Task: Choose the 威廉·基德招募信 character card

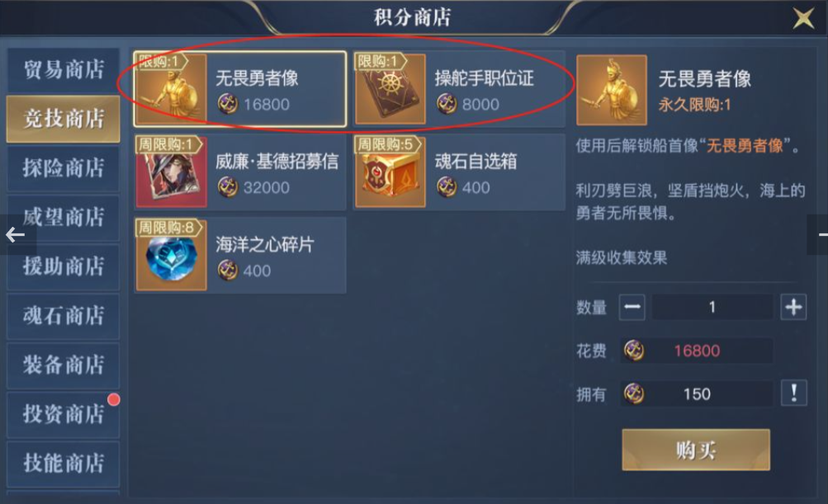Action: pyautogui.click(x=240, y=172)
